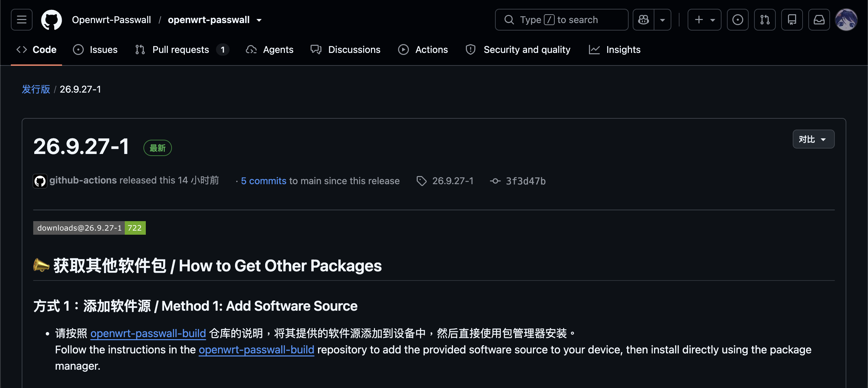Open openwrt-passwall-build link in English sentence
868x388 pixels.
click(257, 350)
